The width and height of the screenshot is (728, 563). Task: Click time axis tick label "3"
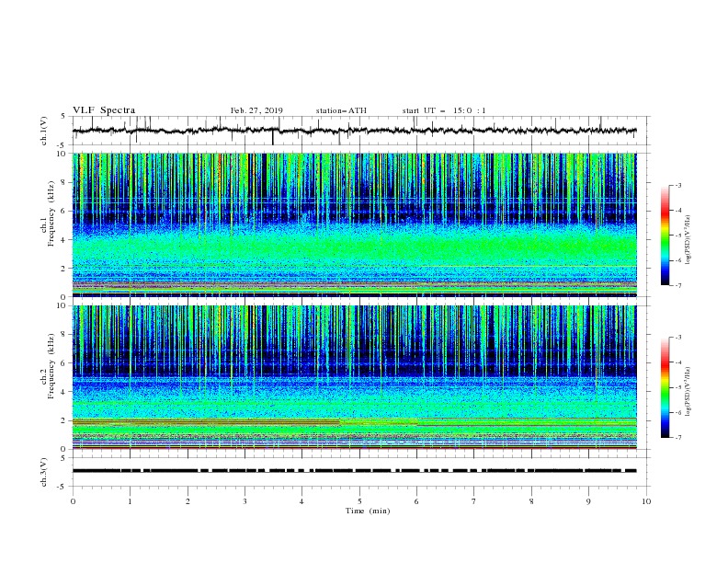[245, 501]
